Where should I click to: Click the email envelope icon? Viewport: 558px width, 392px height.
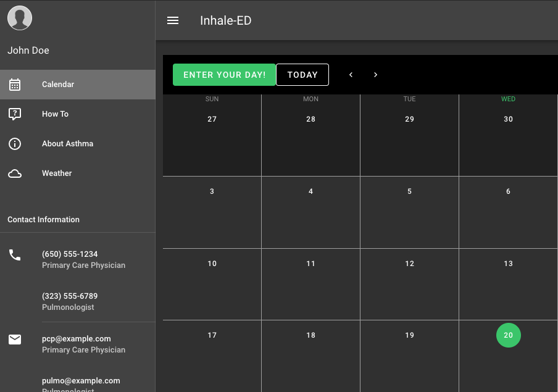point(15,340)
